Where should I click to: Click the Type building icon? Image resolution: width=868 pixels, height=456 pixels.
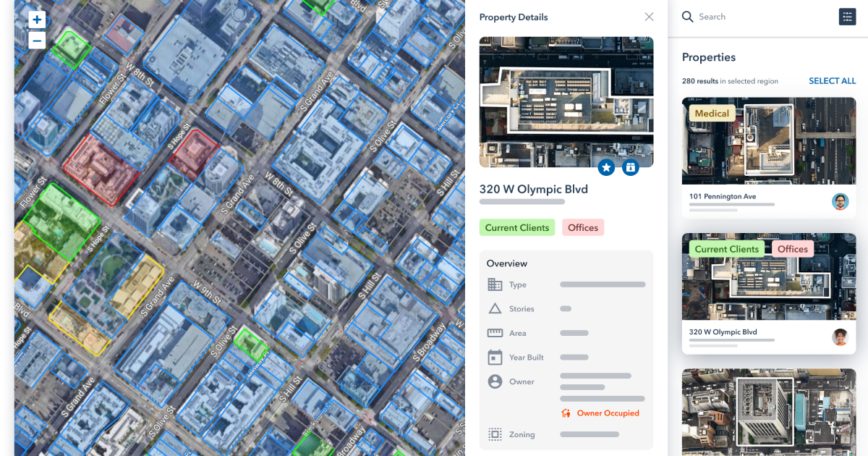[x=495, y=284]
